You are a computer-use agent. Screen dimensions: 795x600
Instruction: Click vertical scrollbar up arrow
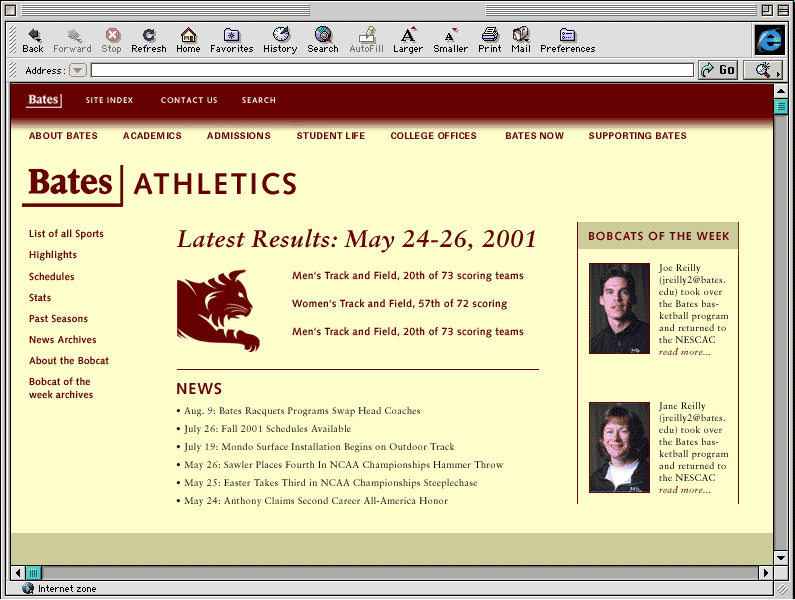781,92
